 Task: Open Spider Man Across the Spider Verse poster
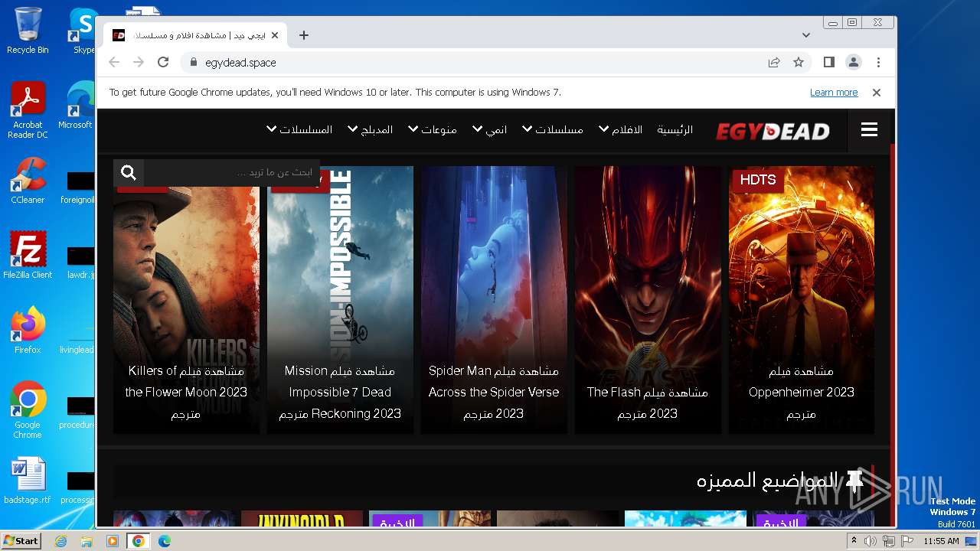tap(494, 300)
